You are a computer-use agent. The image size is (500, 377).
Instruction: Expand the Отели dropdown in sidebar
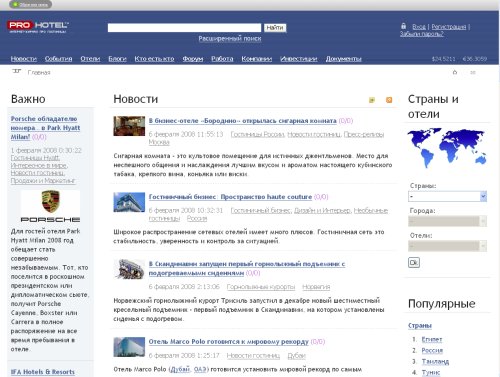point(447,246)
